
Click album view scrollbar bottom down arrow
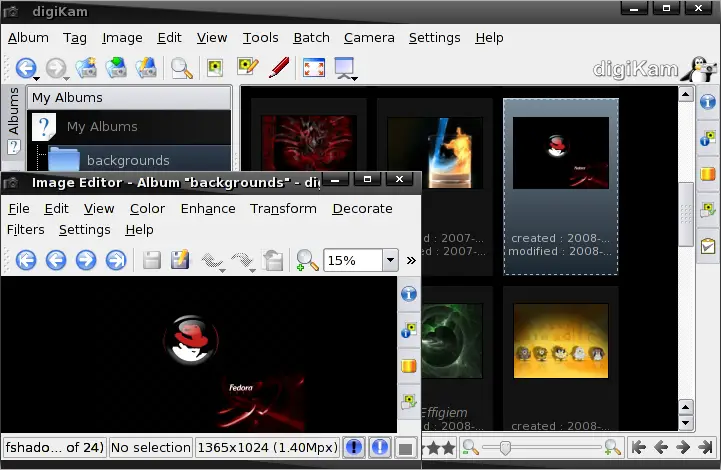click(686, 423)
